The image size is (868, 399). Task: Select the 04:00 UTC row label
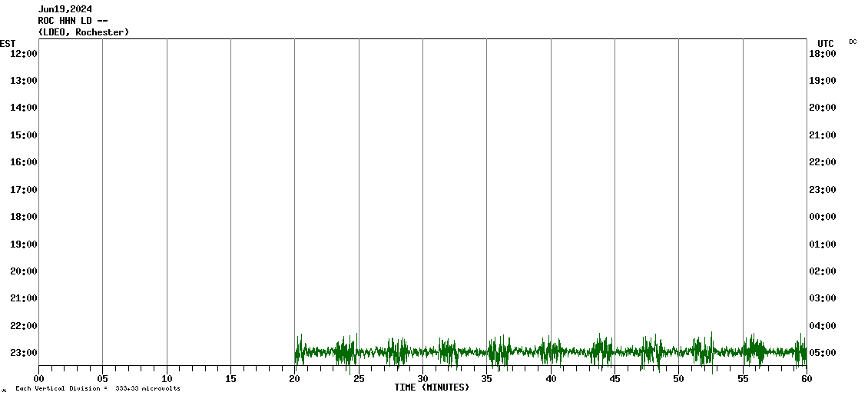823,326
